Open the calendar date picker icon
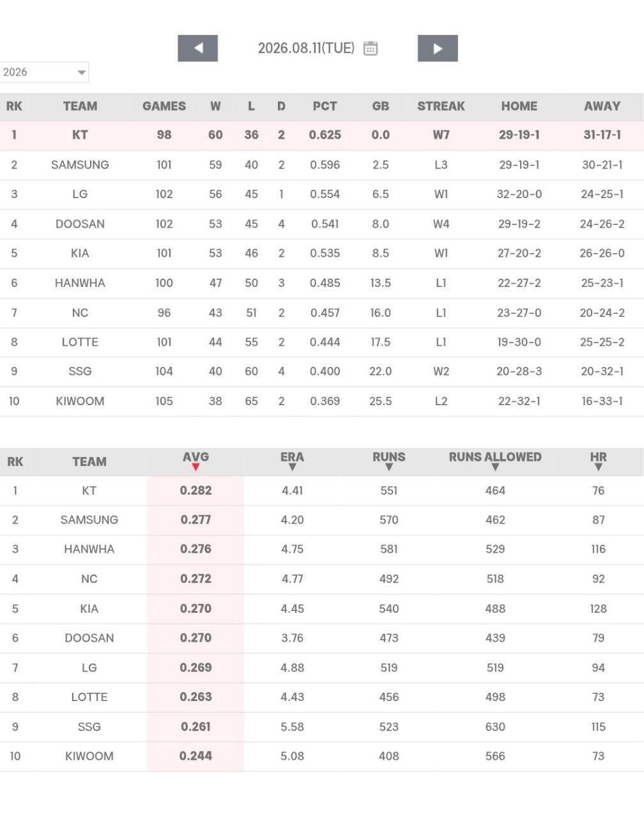644x818 pixels. (x=371, y=49)
